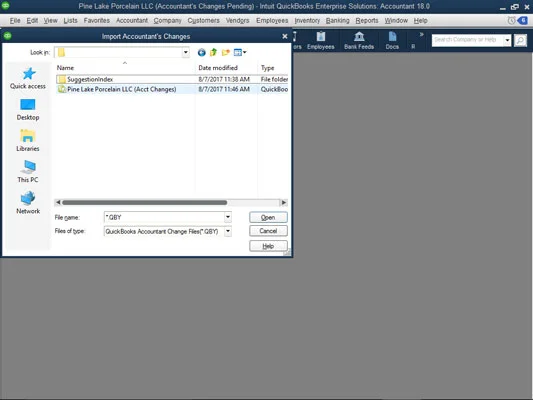The width and height of the screenshot is (533, 400).
Task: Expand File name dropdown arrow
Action: coord(228,217)
